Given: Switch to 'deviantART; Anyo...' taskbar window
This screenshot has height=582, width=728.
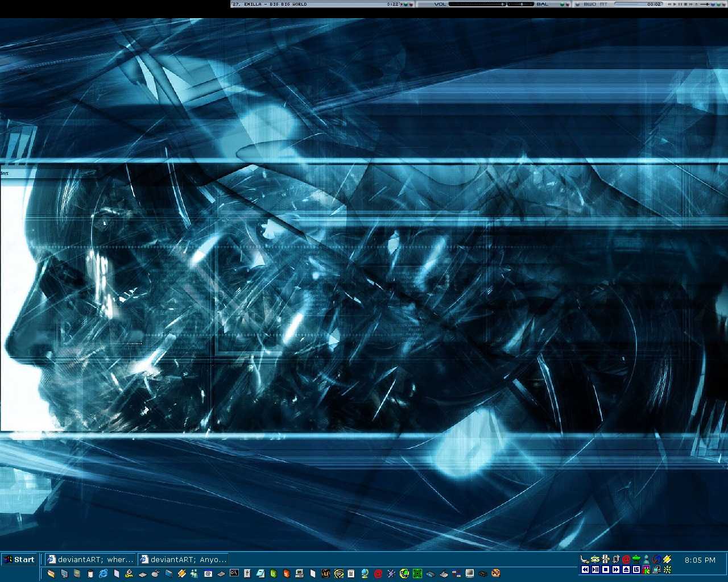Looking at the screenshot, I should pyautogui.click(x=183, y=559).
